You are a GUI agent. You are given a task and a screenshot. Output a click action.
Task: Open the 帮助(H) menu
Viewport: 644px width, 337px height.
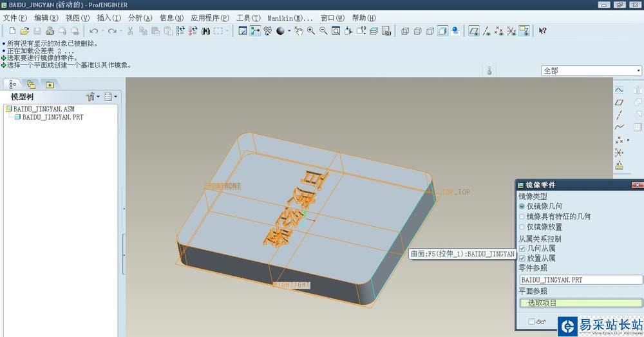363,18
